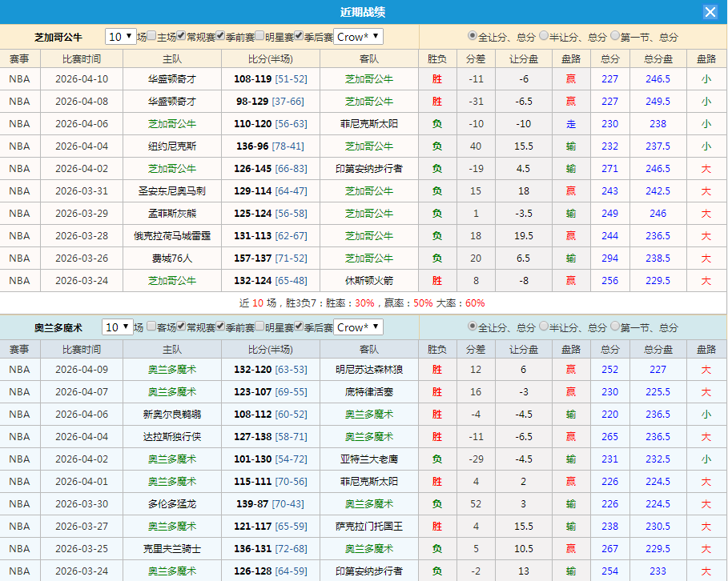Image resolution: width=728 pixels, height=581 pixels.
Task: Select the 华盛顿奇才 home team entry
Action: click(171, 79)
